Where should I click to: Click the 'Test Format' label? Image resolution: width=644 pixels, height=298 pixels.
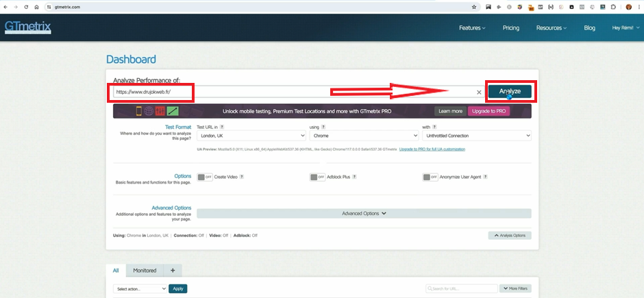pos(178,127)
